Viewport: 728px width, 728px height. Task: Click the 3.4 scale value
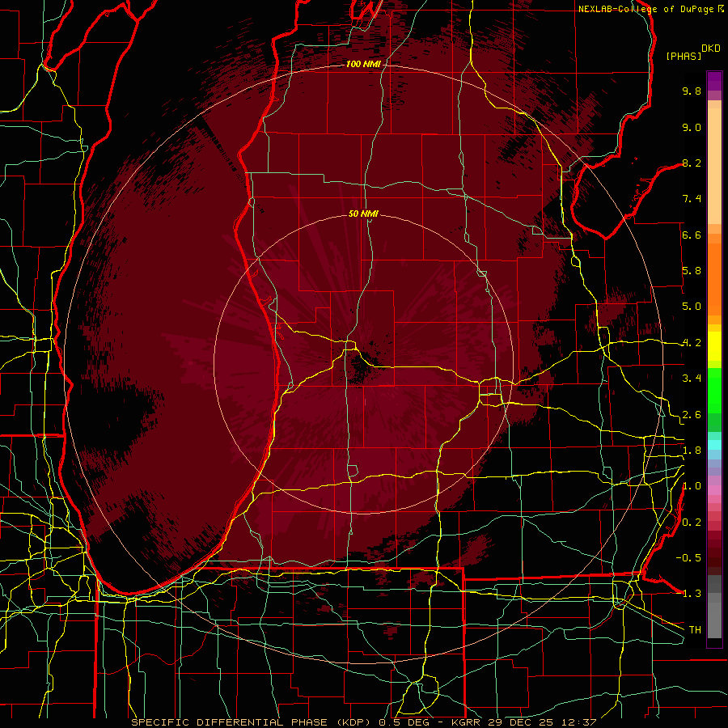[x=692, y=379]
